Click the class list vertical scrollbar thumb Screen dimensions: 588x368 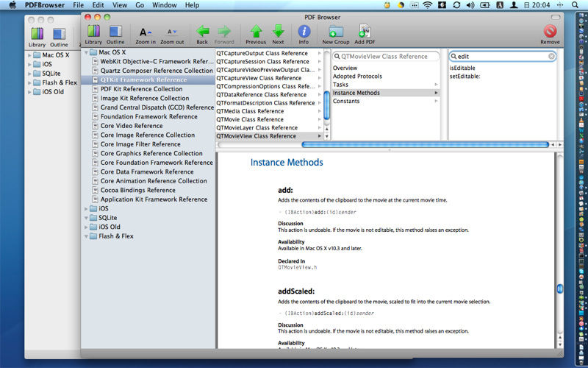pyautogui.click(x=326, y=105)
